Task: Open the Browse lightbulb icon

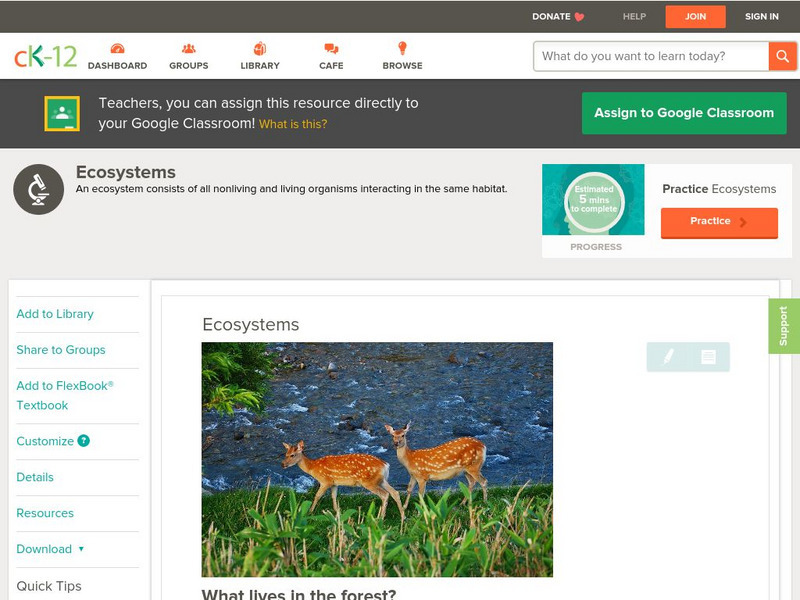Action: pyautogui.click(x=402, y=48)
